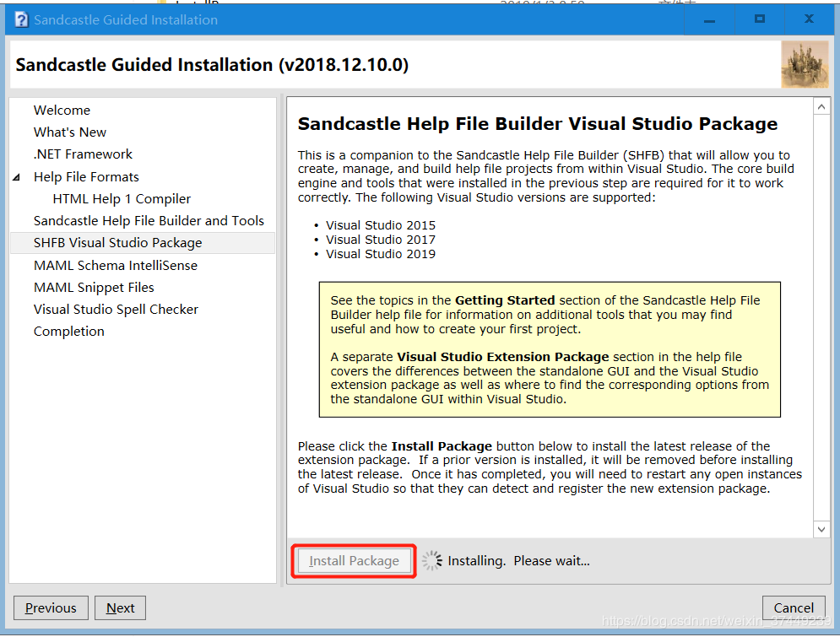840x637 pixels.
Task: Cancel the guided installation
Action: (794, 608)
